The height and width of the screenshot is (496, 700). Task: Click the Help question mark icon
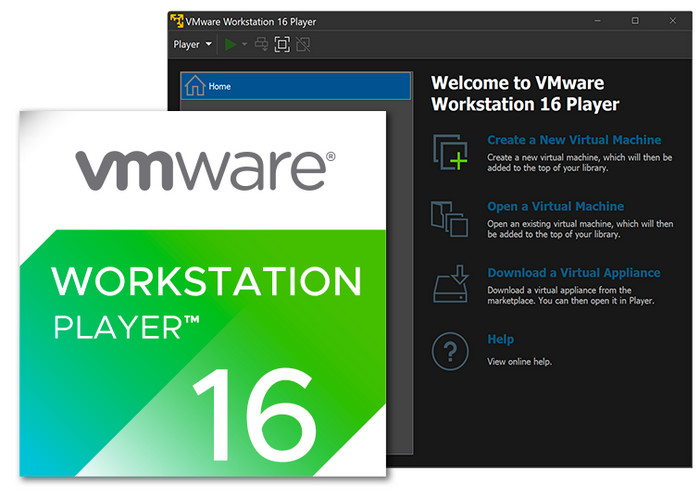click(450, 351)
